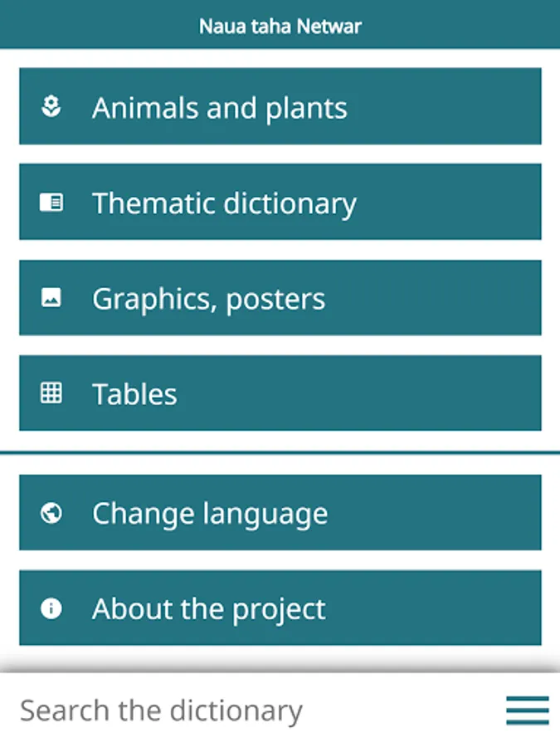560x747 pixels.
Task: Open About the project
Action: point(280,608)
